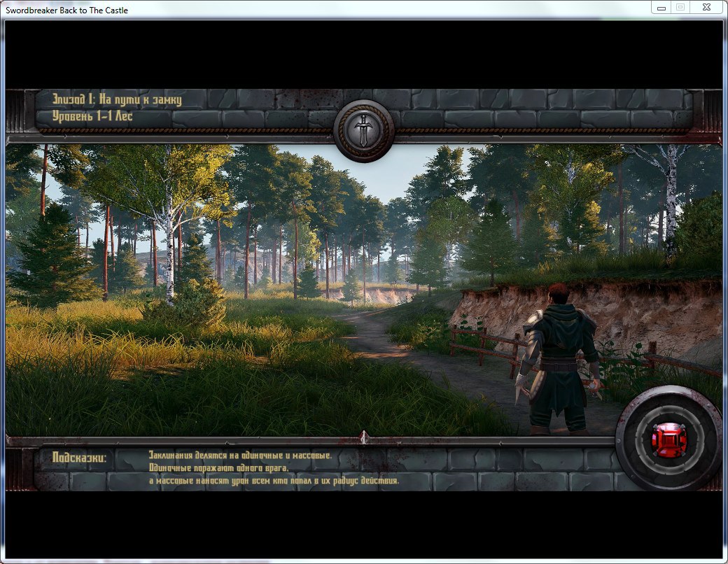Click hint line "Заклинания делятся на одиночные и массовые."
This screenshot has width=728, height=564.
[x=241, y=455]
